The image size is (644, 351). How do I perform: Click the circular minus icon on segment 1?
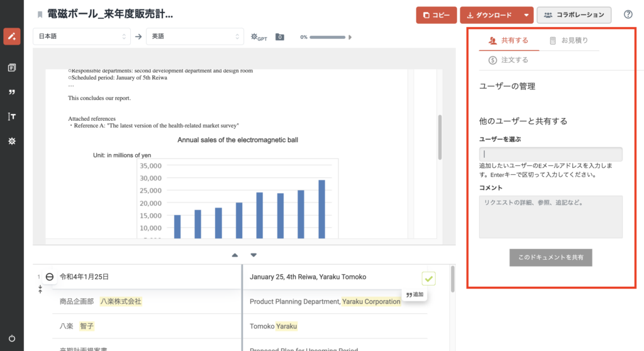point(50,277)
